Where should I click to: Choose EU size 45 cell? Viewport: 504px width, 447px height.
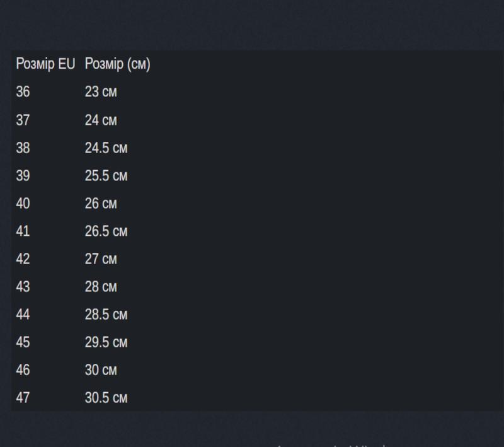tap(23, 342)
